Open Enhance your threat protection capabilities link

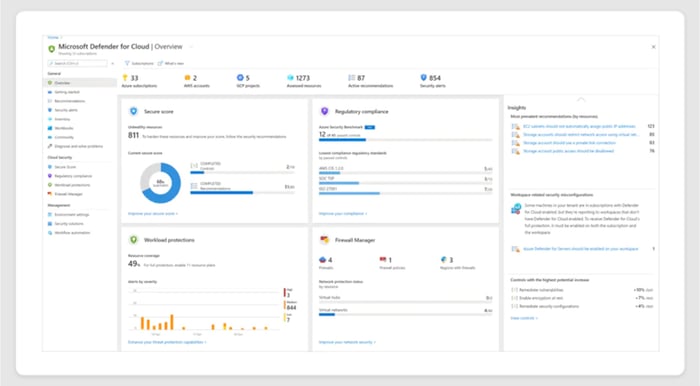click(x=167, y=342)
